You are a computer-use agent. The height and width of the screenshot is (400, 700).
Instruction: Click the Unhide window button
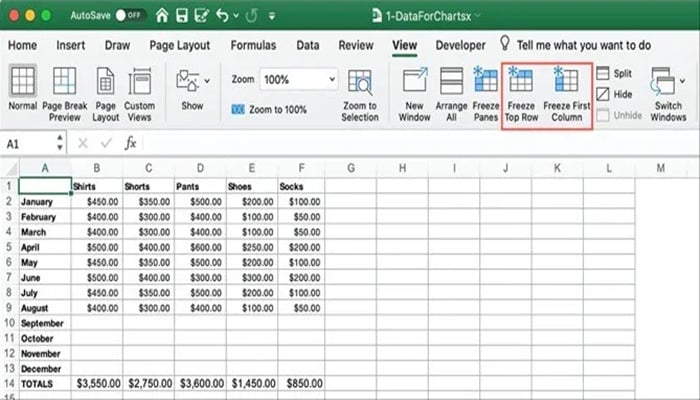point(619,115)
